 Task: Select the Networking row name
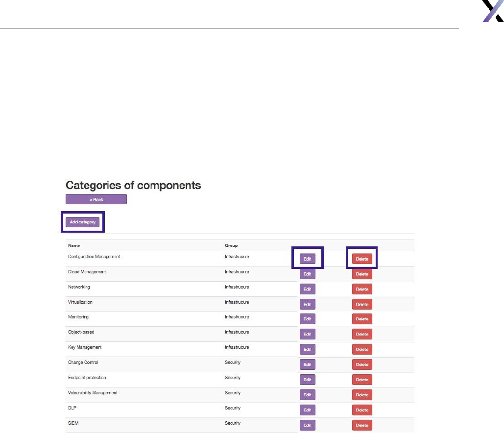click(x=79, y=287)
